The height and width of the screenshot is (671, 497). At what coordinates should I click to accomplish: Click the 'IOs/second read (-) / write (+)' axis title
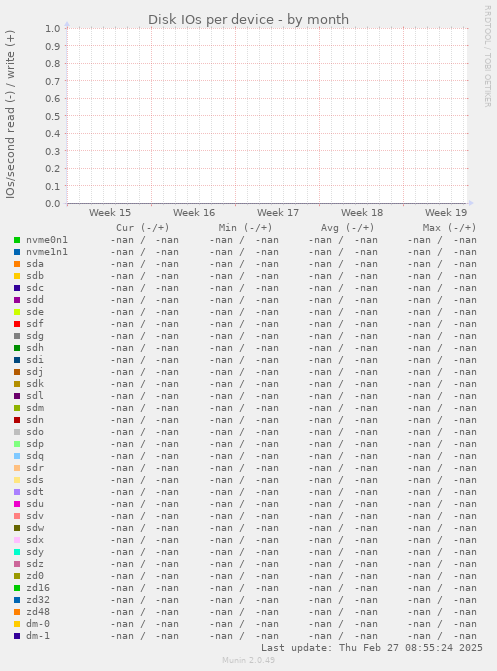pyautogui.click(x=10, y=114)
